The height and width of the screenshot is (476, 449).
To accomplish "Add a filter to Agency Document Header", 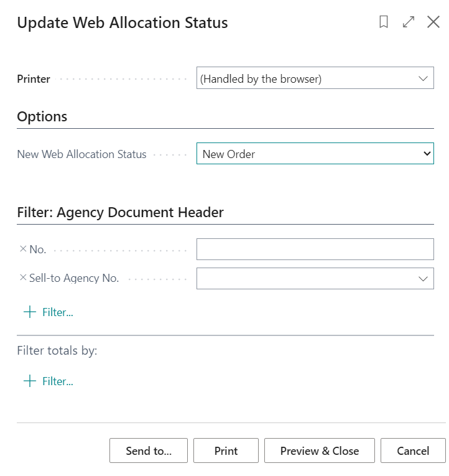I will point(57,312).
